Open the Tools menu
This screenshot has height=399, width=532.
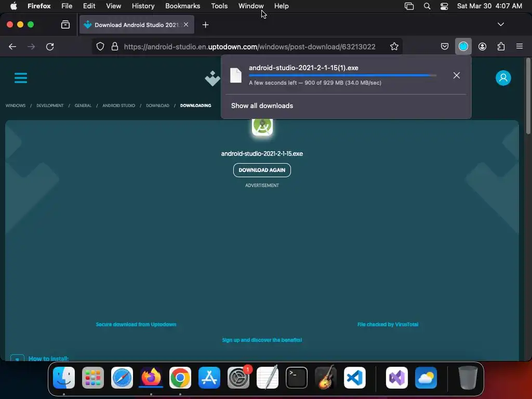coord(219,6)
